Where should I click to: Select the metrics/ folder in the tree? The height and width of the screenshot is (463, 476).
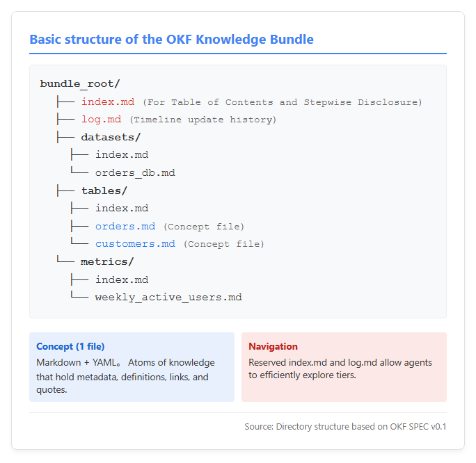click(107, 261)
